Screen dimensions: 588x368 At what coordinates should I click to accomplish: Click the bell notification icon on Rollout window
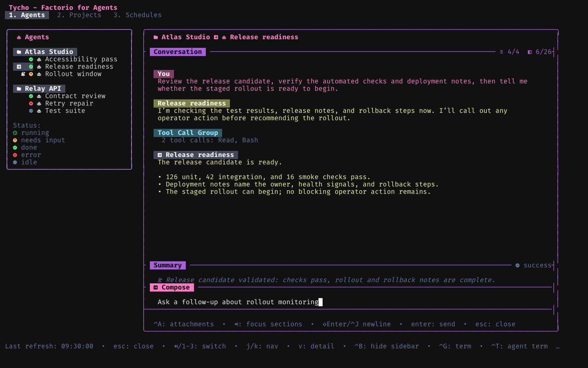[23, 74]
